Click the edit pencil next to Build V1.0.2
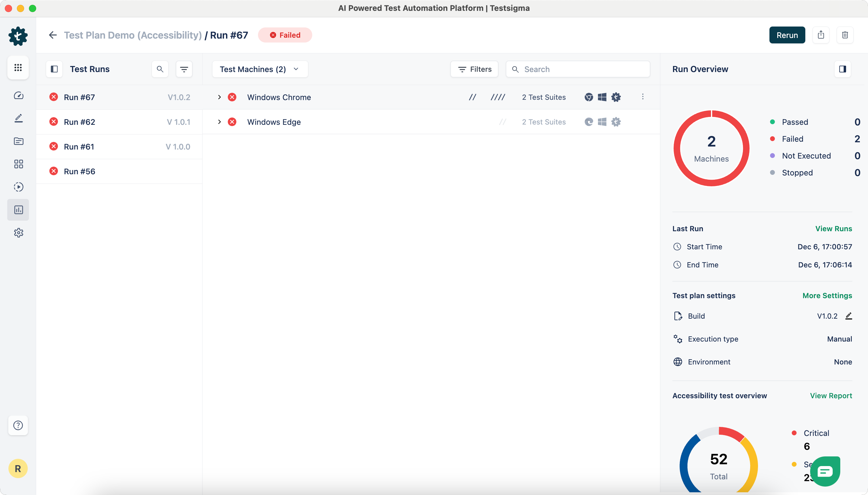Image resolution: width=868 pixels, height=495 pixels. point(849,316)
